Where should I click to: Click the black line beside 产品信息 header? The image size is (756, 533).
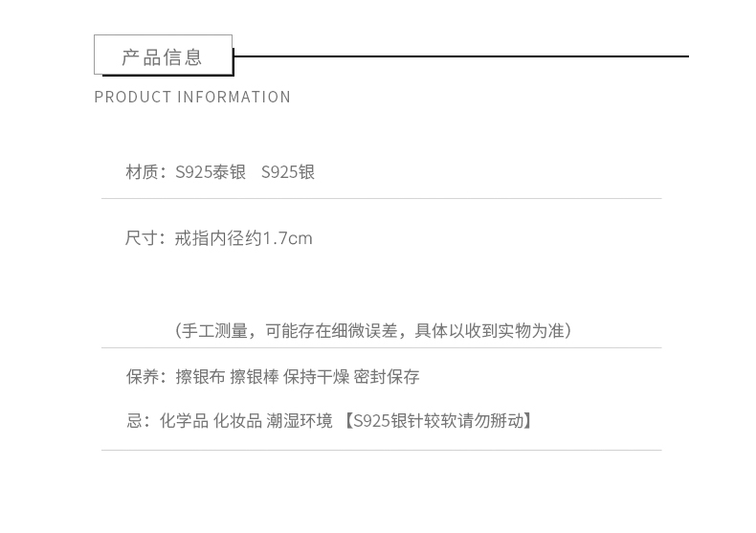(461, 56)
